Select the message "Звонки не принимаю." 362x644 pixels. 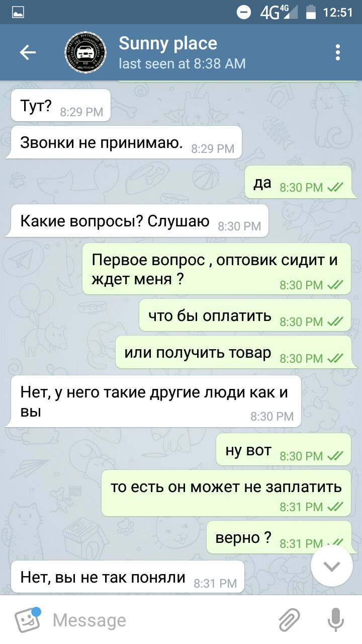(x=124, y=142)
